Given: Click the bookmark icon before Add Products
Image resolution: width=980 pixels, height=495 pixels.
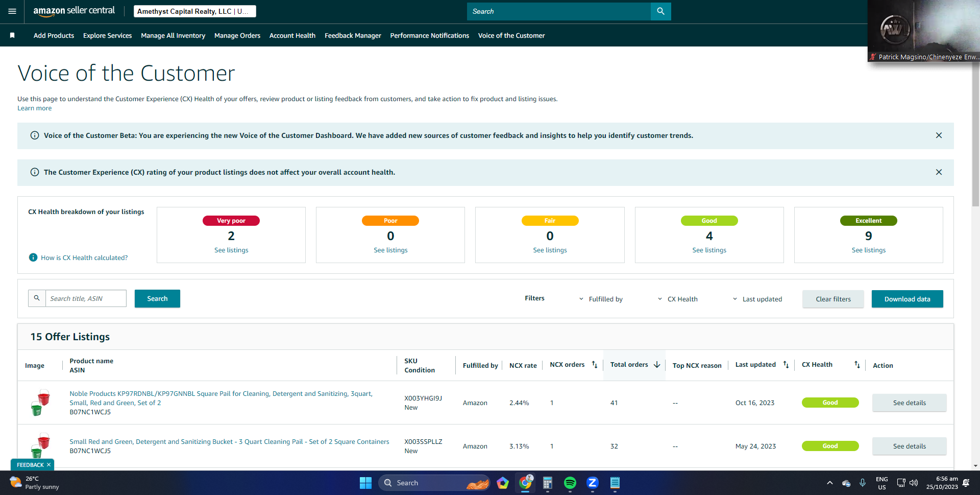Looking at the screenshot, I should 12,35.
